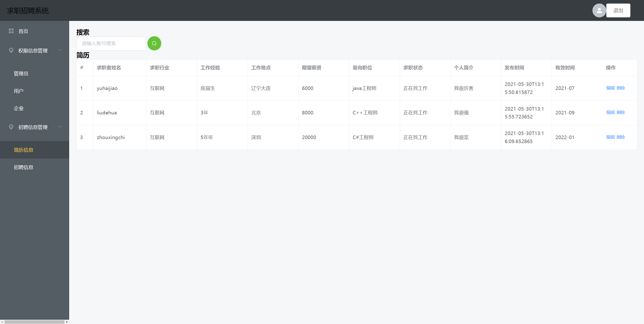Click the horizontal scrollbar left arrow
This screenshot has width=644, height=324.
[x=2, y=322]
